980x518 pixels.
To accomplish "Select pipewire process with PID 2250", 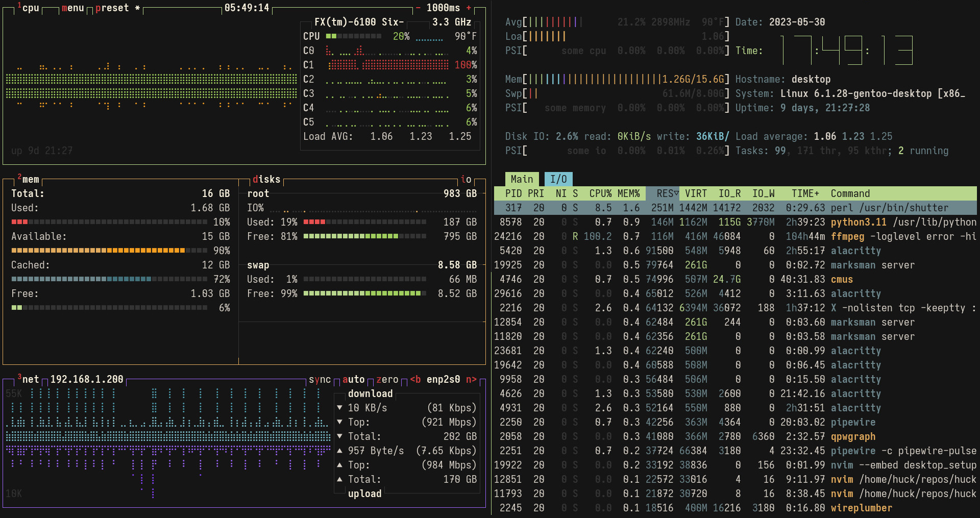I will [x=736, y=422].
